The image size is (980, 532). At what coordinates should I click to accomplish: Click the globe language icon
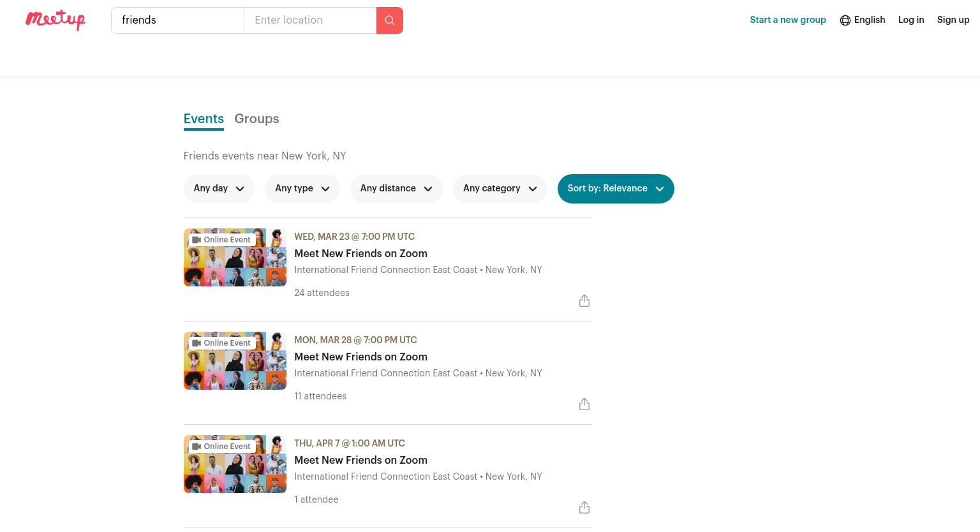[845, 20]
